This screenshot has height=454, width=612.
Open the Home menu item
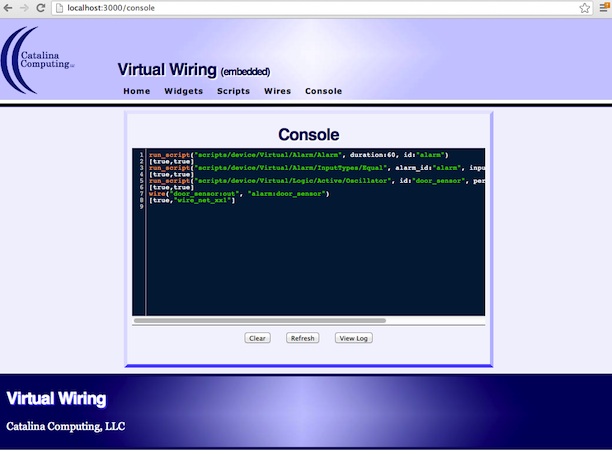(x=137, y=91)
